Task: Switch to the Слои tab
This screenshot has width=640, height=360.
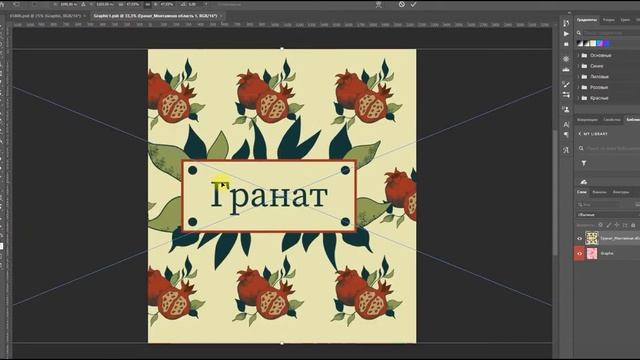Action: [x=582, y=192]
